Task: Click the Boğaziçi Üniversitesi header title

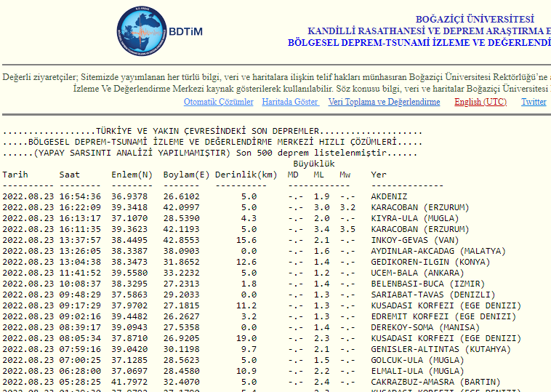Action: (475, 19)
